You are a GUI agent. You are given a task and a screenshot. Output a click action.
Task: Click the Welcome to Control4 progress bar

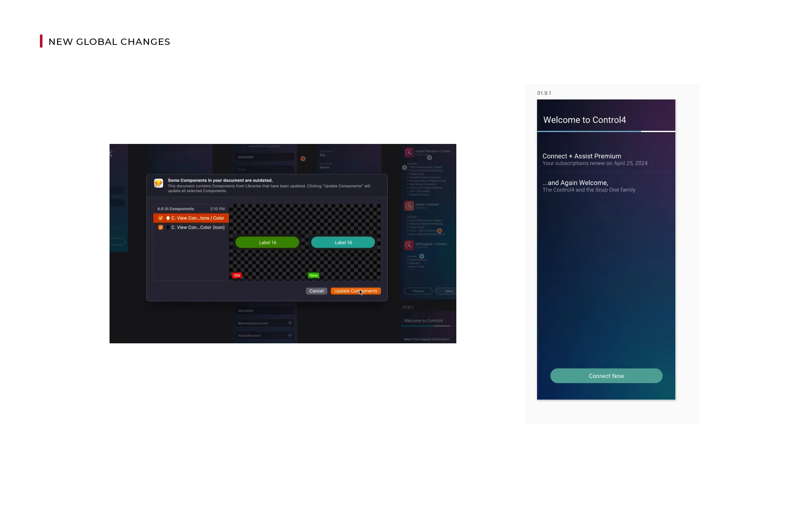point(606,132)
